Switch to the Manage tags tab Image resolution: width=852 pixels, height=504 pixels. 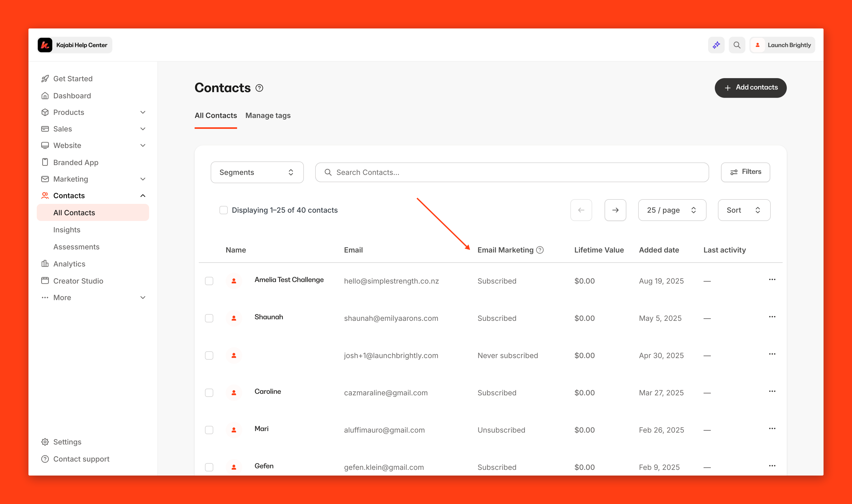tap(268, 115)
